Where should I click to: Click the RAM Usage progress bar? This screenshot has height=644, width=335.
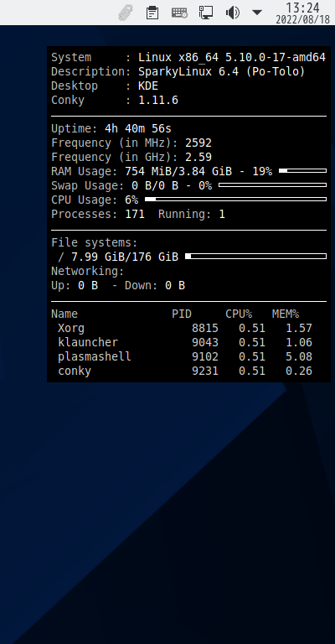click(302, 170)
